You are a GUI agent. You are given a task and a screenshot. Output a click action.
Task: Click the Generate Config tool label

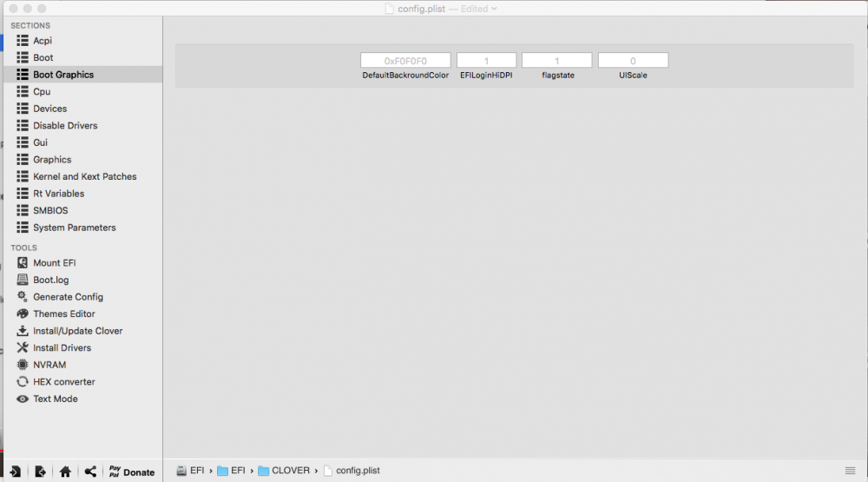pyautogui.click(x=68, y=297)
